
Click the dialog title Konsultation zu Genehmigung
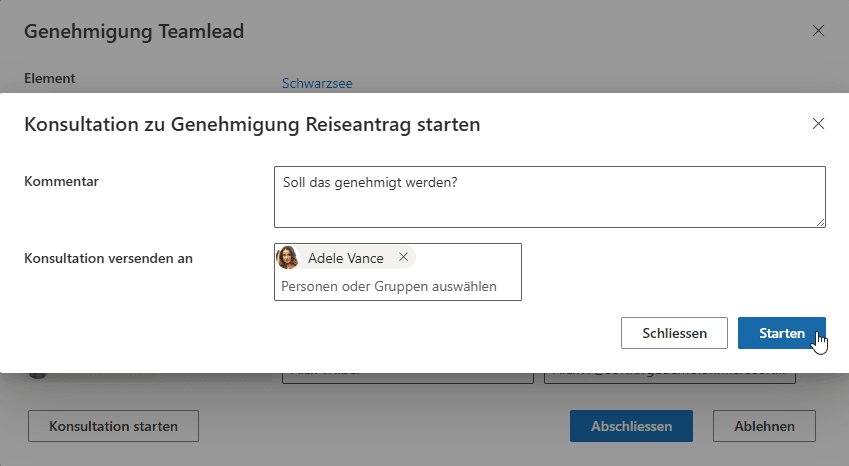252,125
